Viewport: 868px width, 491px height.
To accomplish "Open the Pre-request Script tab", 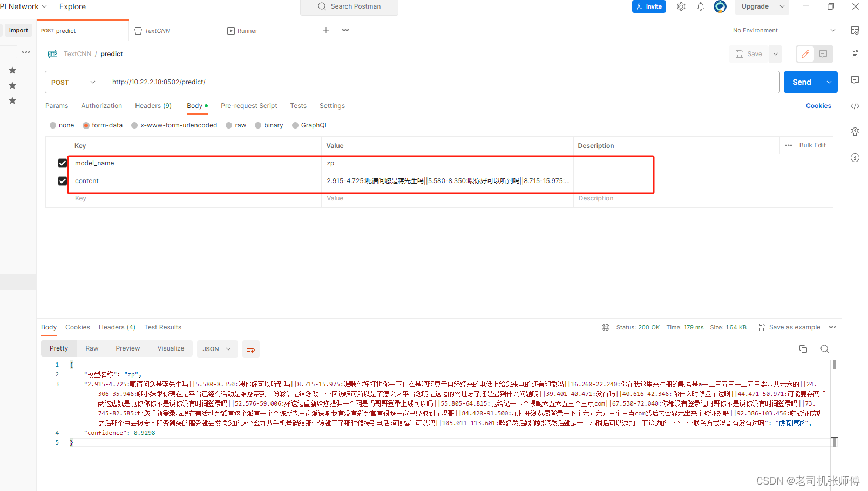I will click(249, 106).
